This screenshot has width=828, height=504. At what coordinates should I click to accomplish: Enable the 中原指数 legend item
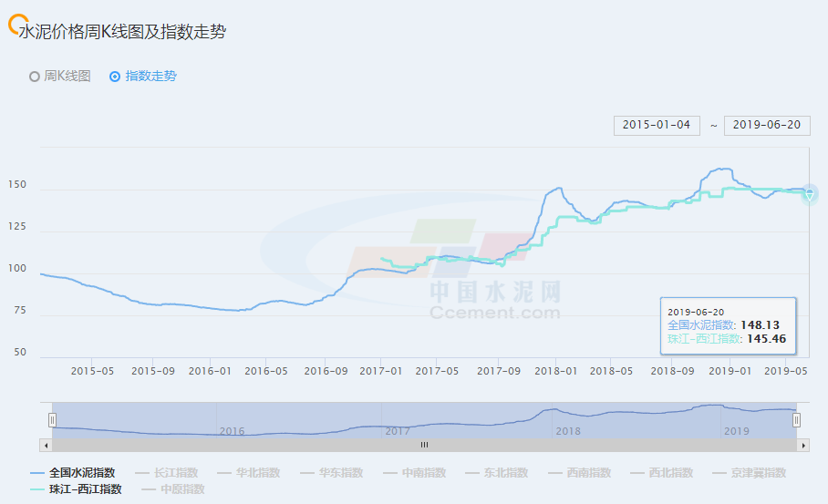click(x=172, y=489)
